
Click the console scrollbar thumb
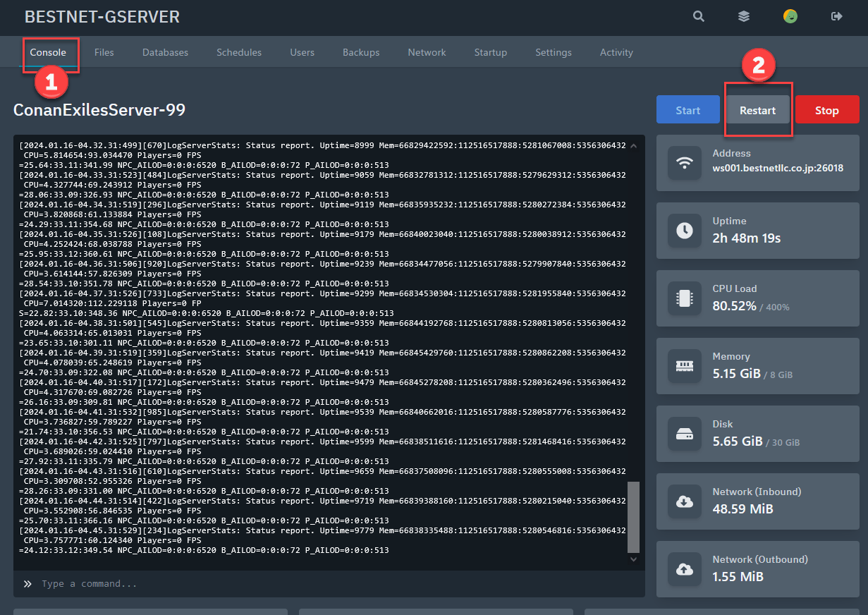point(633,517)
